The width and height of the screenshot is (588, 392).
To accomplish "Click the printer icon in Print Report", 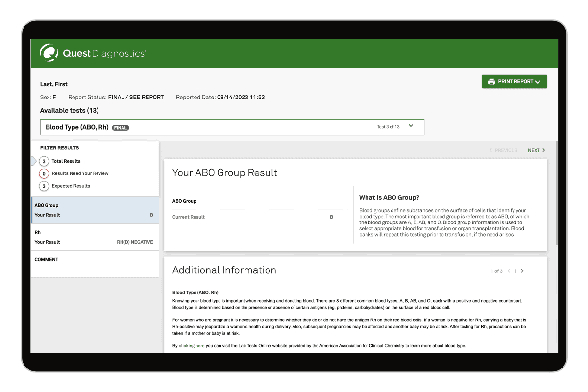I will (x=491, y=82).
